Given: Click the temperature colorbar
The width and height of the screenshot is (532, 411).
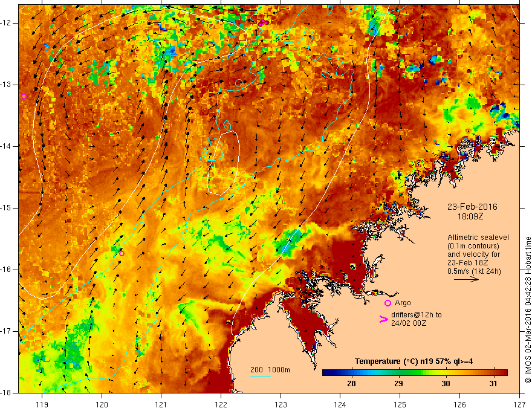Looking at the screenshot, I should [x=415, y=373].
